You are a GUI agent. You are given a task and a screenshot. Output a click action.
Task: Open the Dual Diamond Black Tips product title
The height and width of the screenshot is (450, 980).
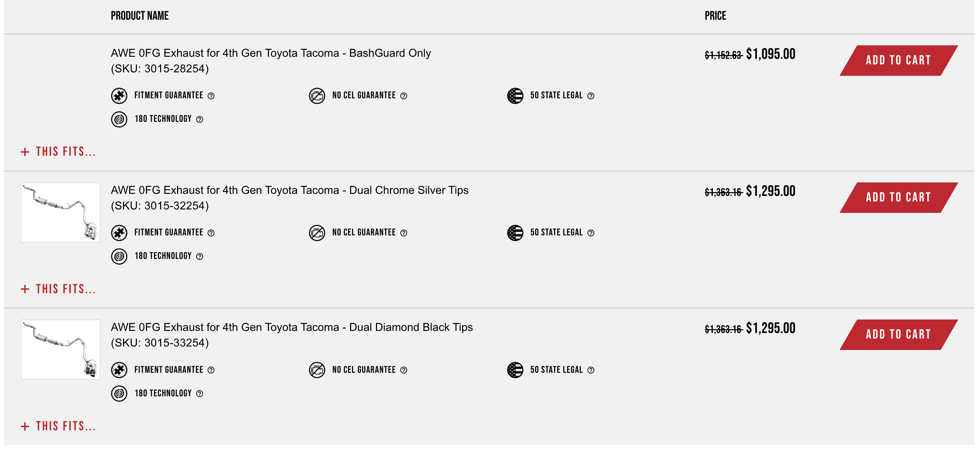pyautogui.click(x=291, y=327)
